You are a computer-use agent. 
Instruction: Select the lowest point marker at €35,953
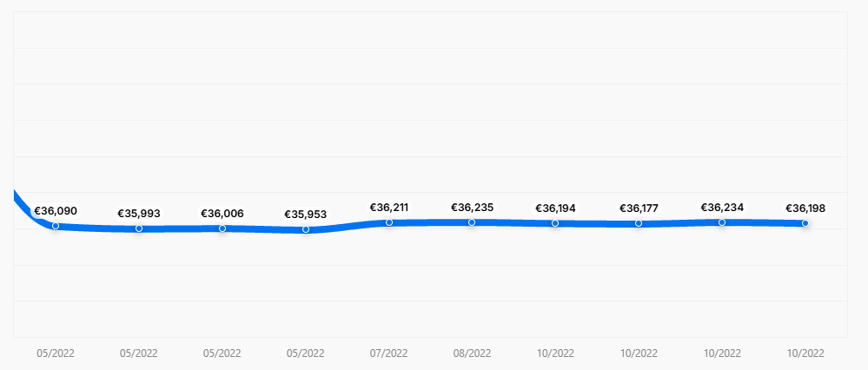[306, 229]
